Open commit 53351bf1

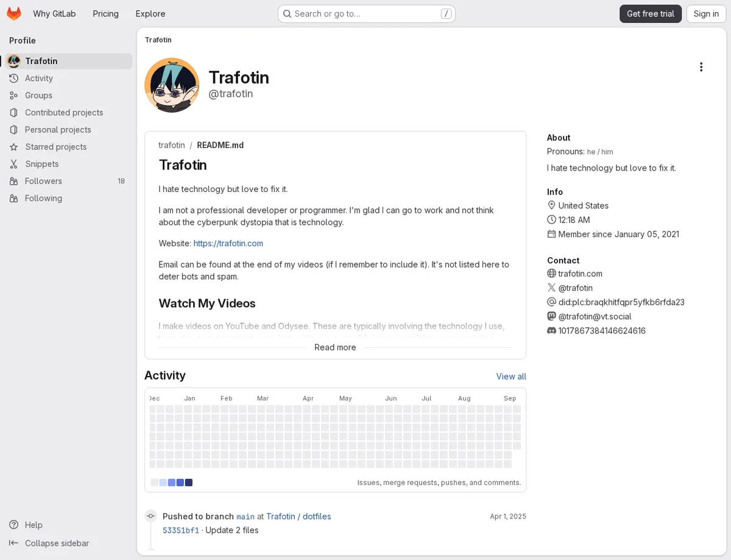[x=181, y=530]
